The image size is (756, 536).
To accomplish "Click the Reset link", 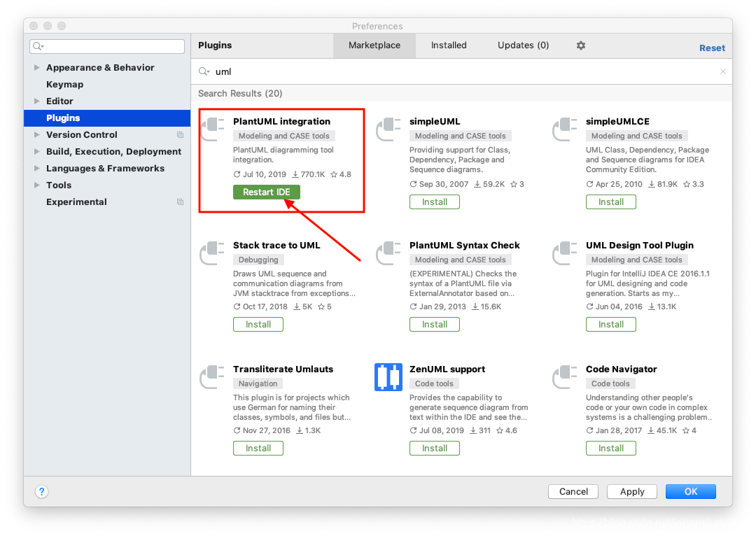I will [712, 48].
